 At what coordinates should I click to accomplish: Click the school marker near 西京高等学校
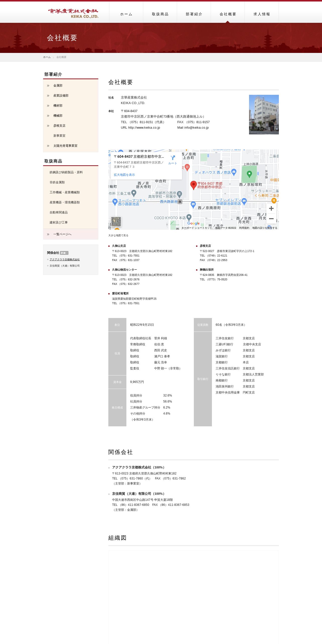179,194
